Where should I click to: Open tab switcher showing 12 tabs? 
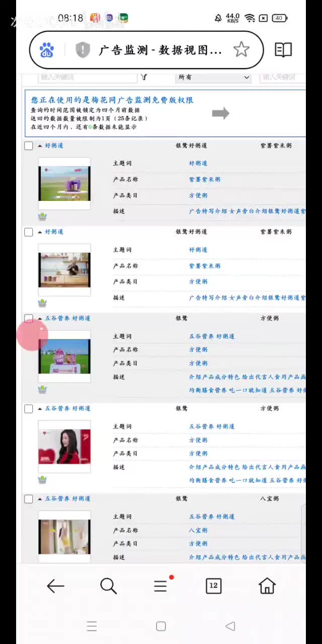click(x=214, y=586)
